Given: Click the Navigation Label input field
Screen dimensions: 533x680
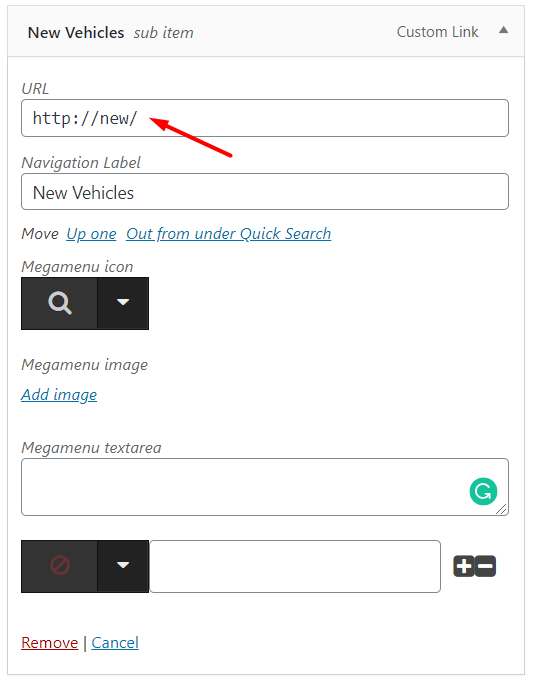Looking at the screenshot, I should click(x=265, y=192).
